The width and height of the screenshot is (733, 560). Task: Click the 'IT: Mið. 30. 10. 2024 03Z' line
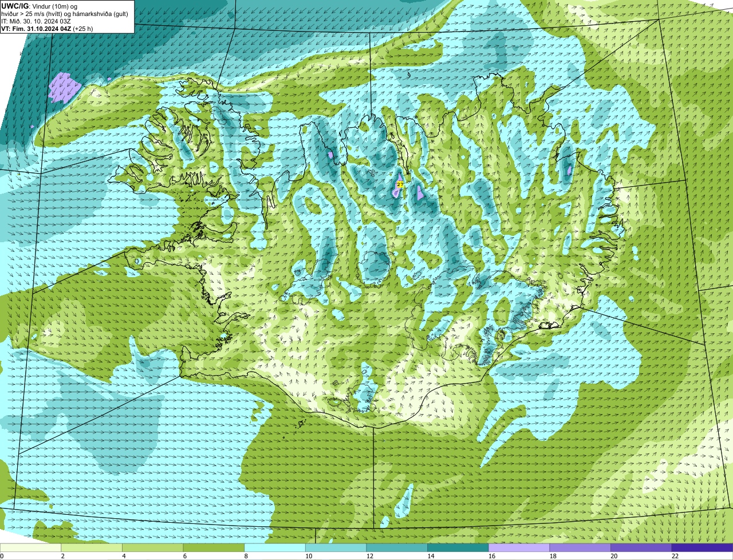(x=36, y=21)
